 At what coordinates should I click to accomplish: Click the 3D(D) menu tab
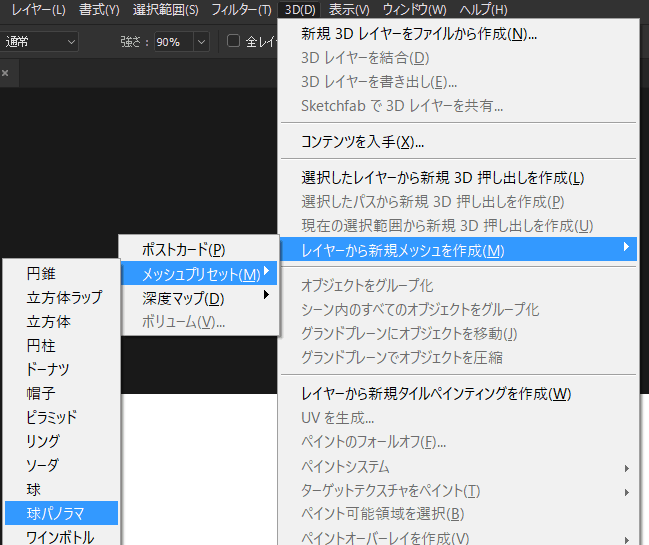pyautogui.click(x=300, y=10)
